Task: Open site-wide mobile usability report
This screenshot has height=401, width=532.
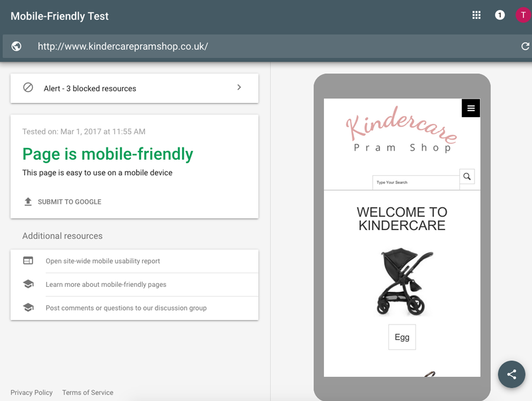Action: 103,261
